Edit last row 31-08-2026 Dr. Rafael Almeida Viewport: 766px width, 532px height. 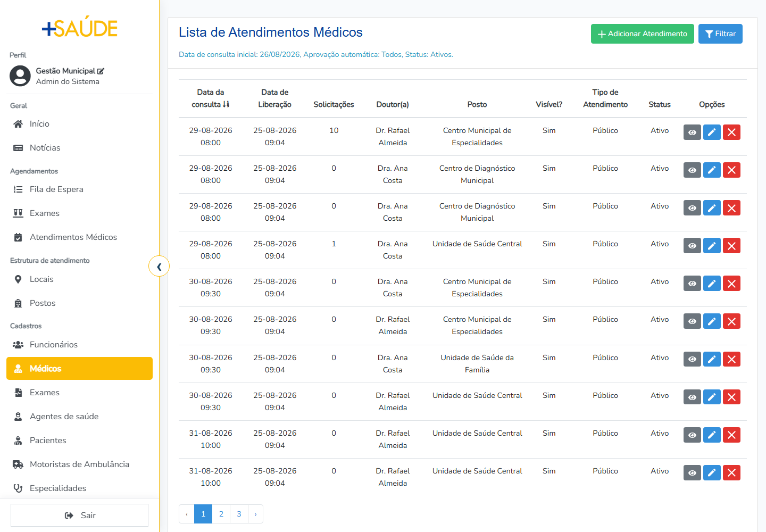pyautogui.click(x=712, y=473)
